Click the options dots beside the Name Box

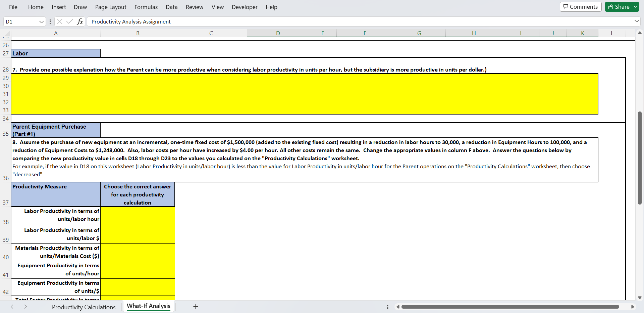point(50,21)
